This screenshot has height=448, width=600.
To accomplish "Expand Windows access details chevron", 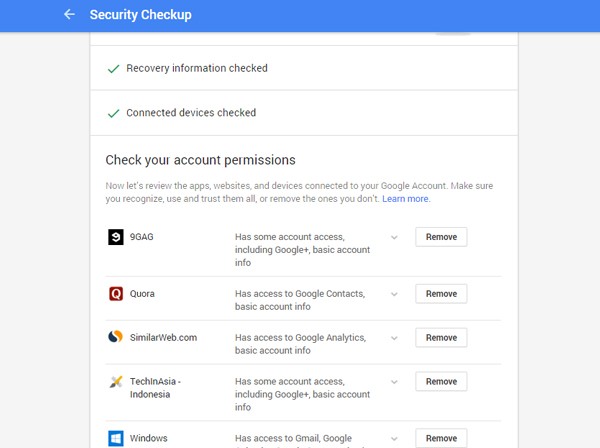I will [394, 439].
